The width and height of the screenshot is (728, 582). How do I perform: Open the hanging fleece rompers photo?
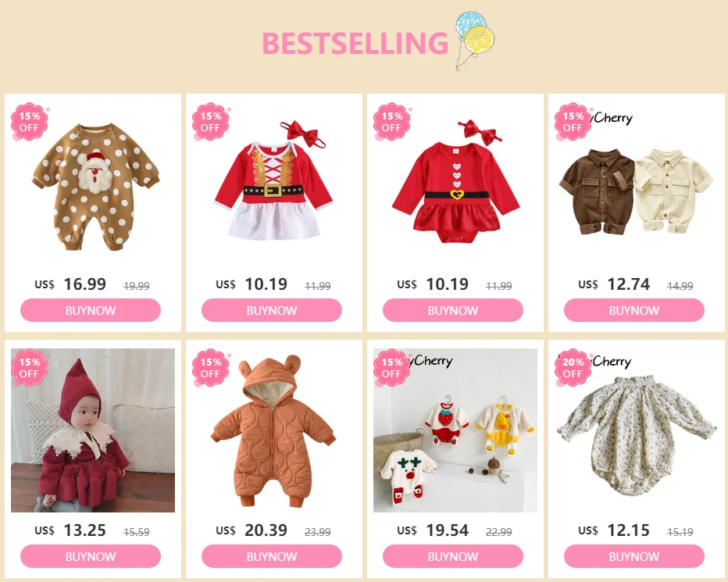pos(455,430)
